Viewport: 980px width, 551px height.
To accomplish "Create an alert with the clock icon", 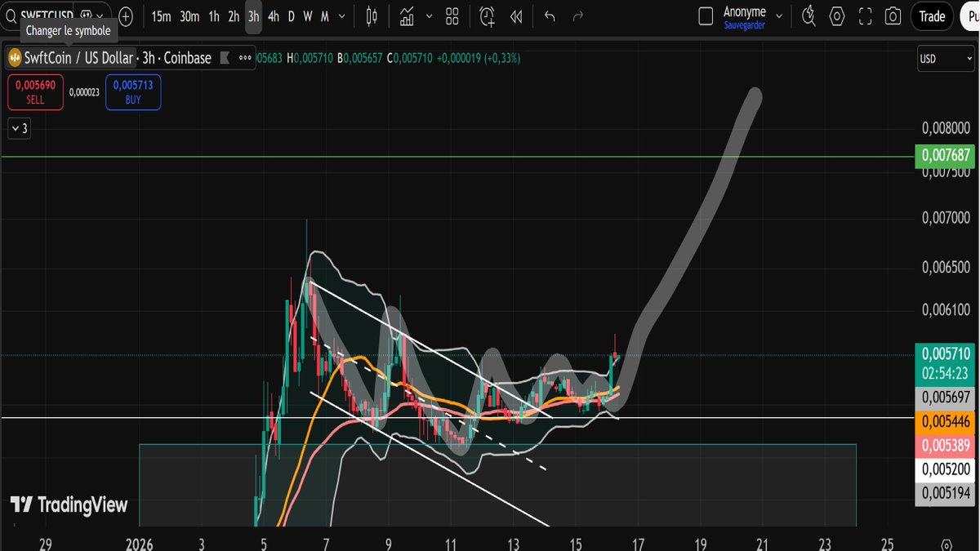I will click(x=487, y=16).
